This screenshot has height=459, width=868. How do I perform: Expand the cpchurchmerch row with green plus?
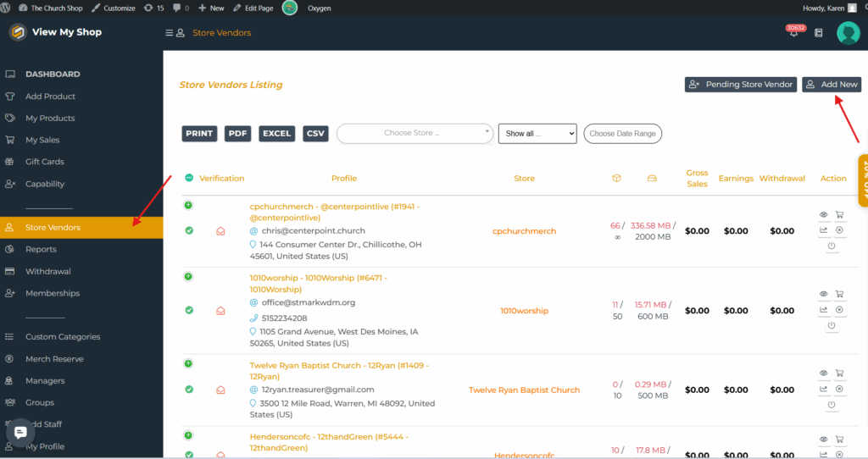coord(188,205)
